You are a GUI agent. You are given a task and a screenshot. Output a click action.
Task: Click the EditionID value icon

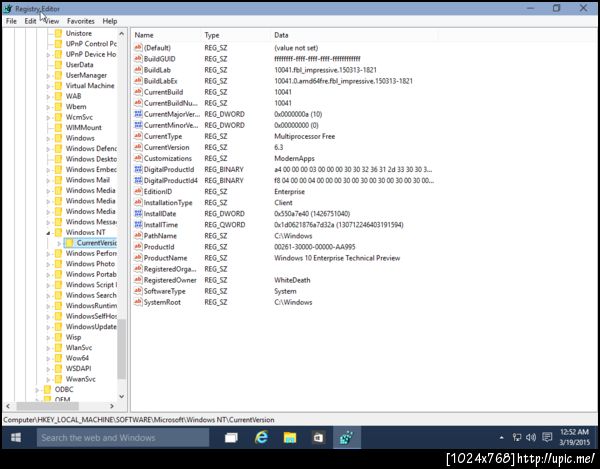coord(138,191)
